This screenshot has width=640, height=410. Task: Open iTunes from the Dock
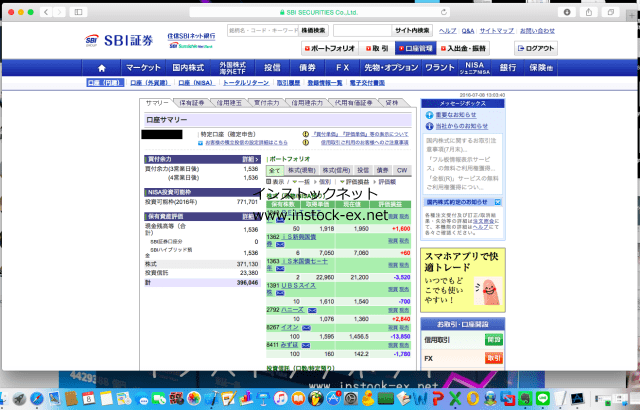pyautogui.click(x=280, y=399)
